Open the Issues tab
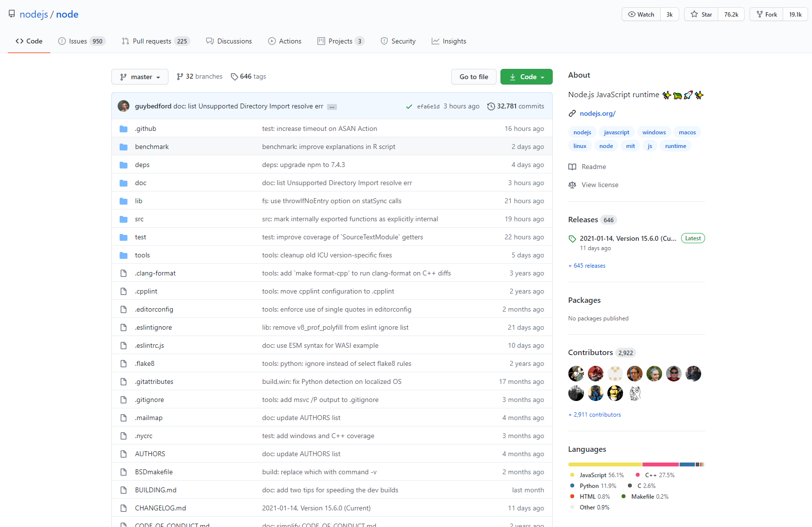Image resolution: width=812 pixels, height=527 pixels. tap(81, 41)
